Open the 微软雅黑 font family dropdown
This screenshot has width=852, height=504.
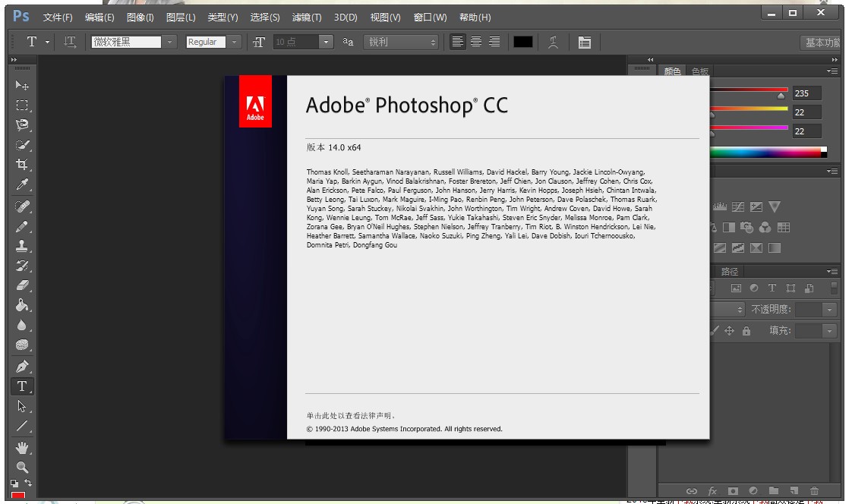170,43
